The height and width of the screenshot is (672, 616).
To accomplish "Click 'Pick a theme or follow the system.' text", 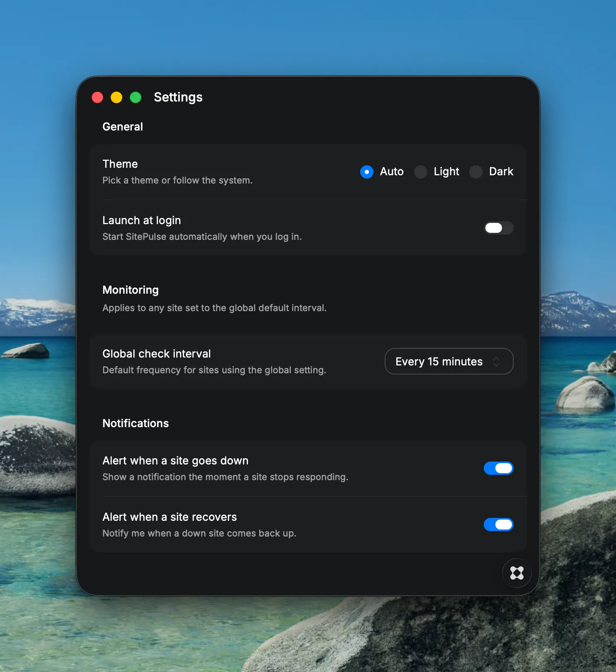I will pyautogui.click(x=177, y=180).
